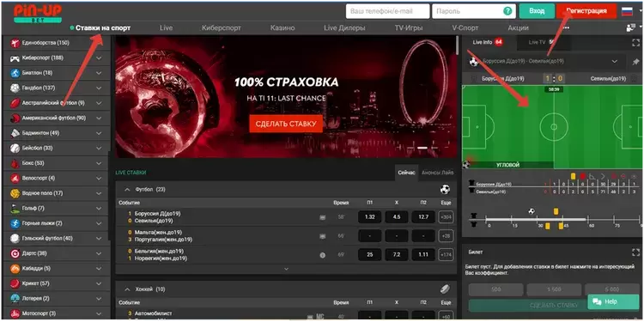Image resolution: width=644 pixels, height=322 pixels.
Task: Click the baseball icon beside Бейсбол
Action: click(x=15, y=149)
